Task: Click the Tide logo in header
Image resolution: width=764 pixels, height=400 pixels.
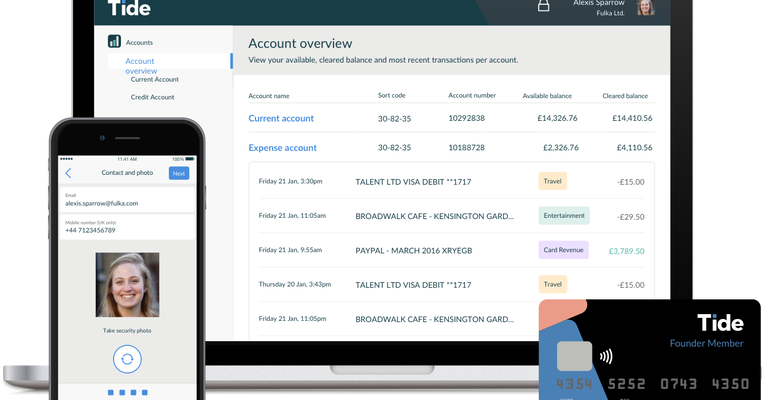Action: pyautogui.click(x=129, y=8)
